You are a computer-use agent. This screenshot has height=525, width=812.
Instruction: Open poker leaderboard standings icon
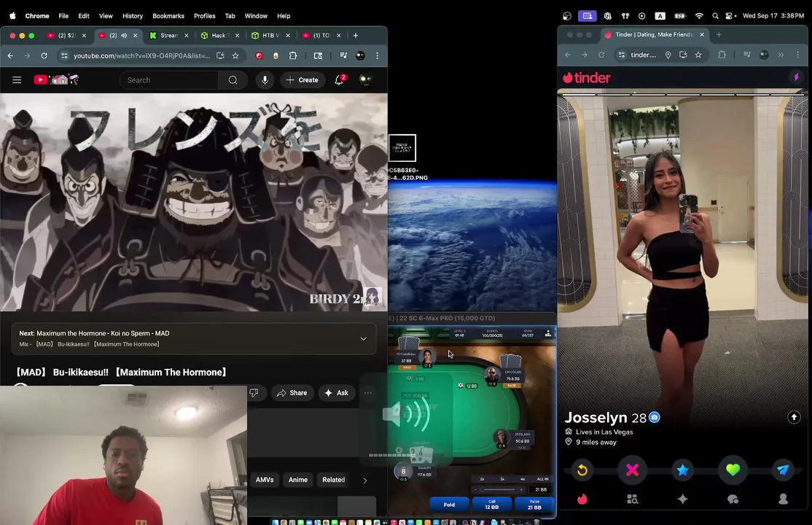point(548,334)
